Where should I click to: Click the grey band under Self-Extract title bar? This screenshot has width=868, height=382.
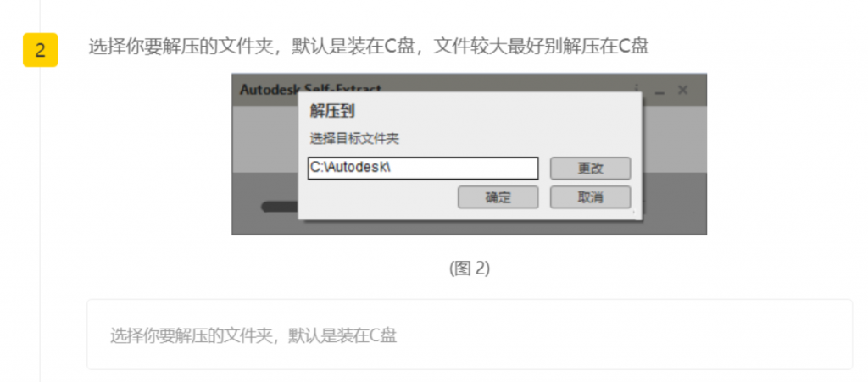coord(674,139)
